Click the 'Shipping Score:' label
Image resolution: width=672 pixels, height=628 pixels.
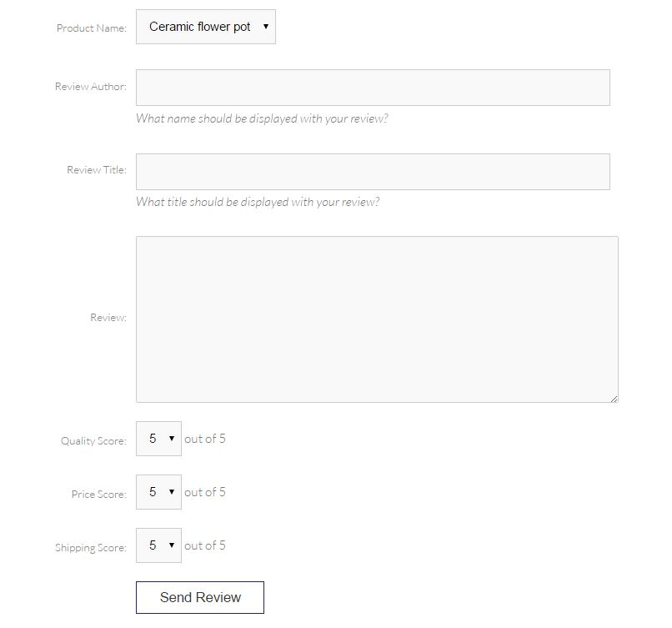click(91, 548)
